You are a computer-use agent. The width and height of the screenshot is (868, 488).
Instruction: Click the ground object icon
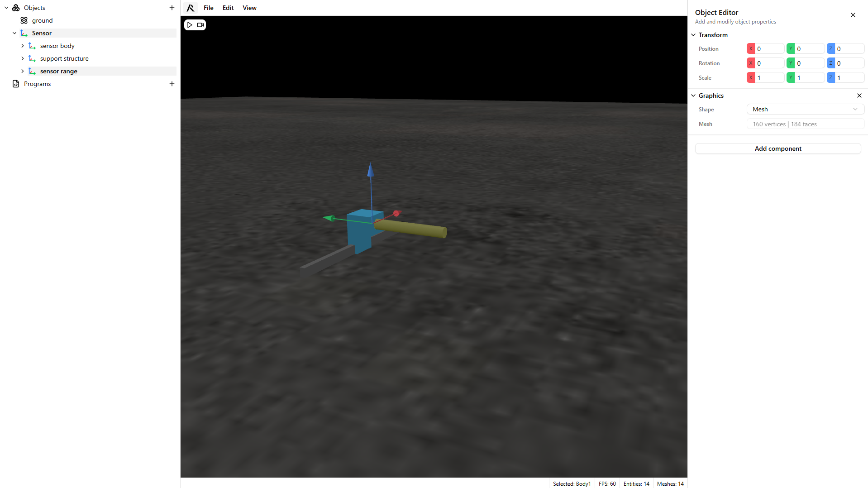(24, 20)
